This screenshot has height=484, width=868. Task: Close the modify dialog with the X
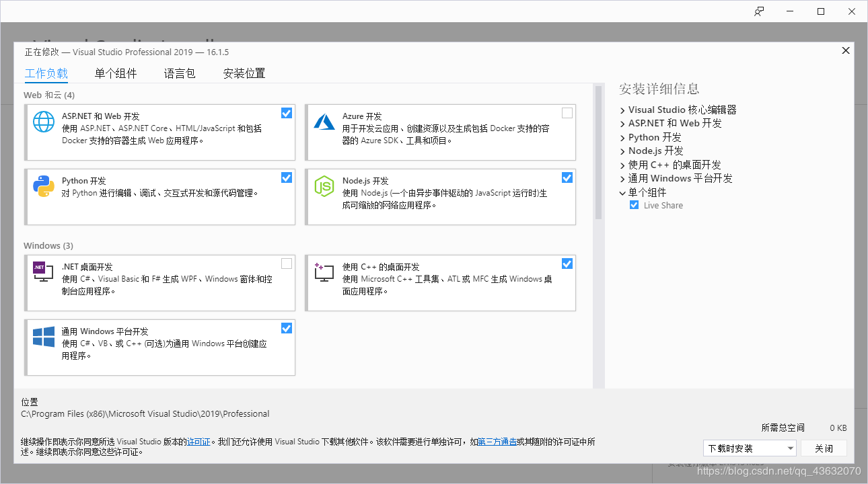click(x=846, y=50)
